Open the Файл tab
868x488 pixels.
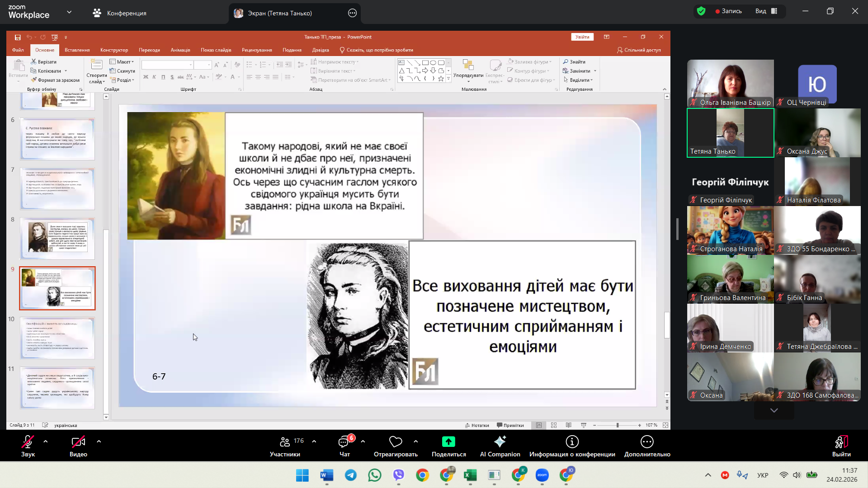click(18, 50)
